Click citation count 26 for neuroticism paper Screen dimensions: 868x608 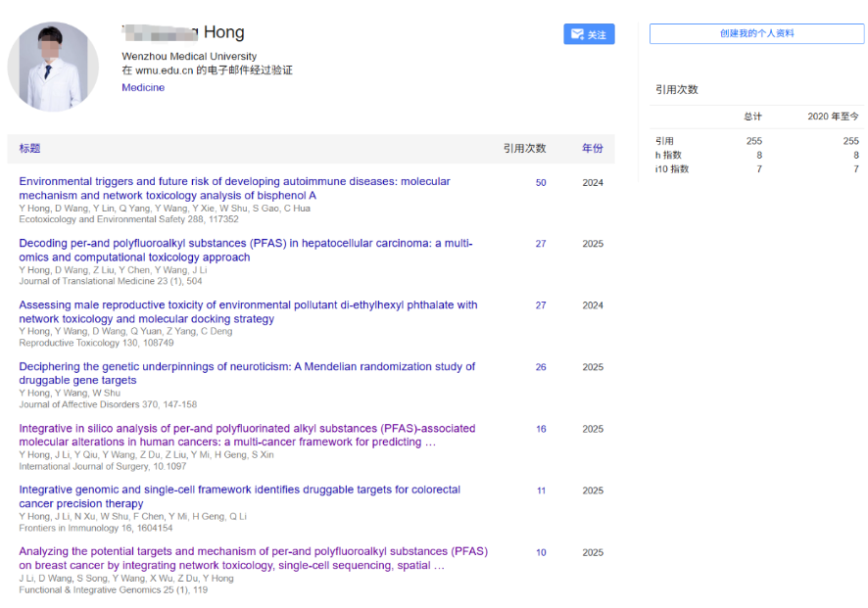541,367
